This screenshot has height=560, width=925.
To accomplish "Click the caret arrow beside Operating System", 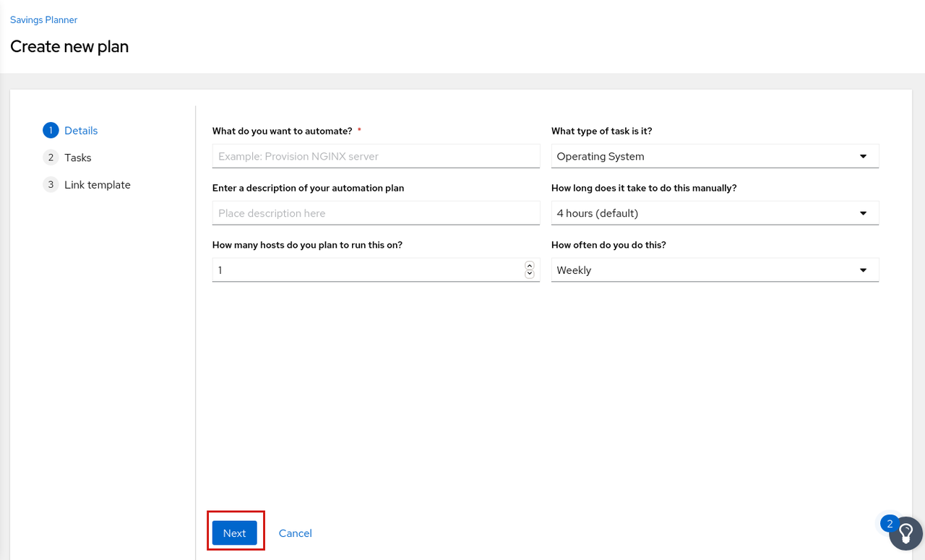I will 863,156.
